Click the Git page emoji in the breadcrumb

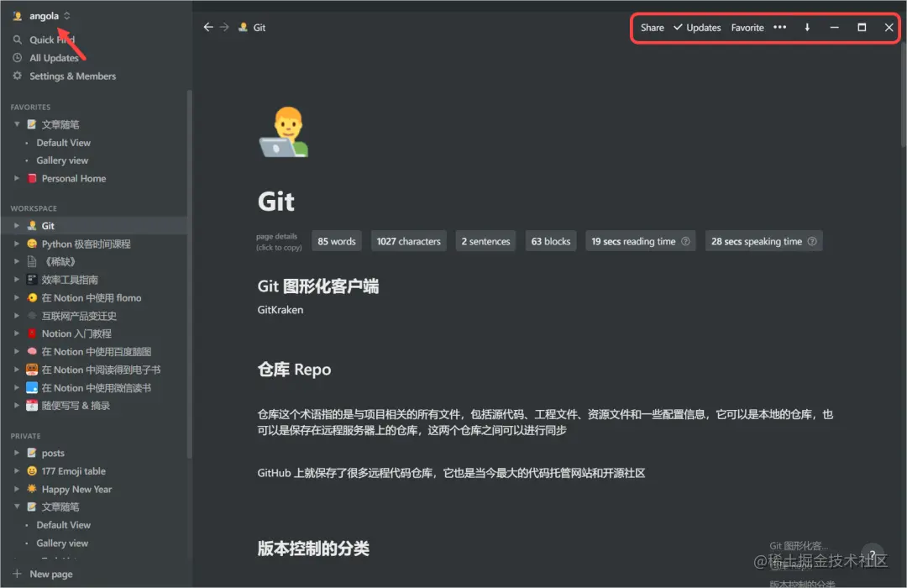pyautogui.click(x=242, y=26)
